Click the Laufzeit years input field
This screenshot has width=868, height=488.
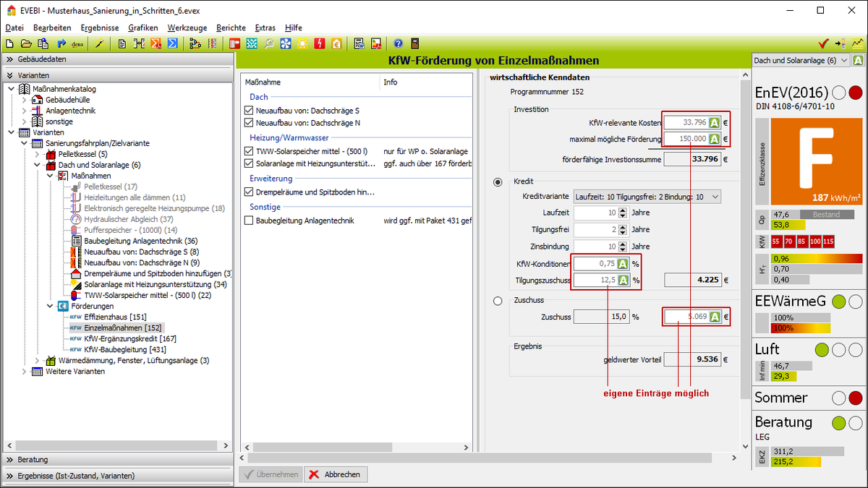[595, 213]
